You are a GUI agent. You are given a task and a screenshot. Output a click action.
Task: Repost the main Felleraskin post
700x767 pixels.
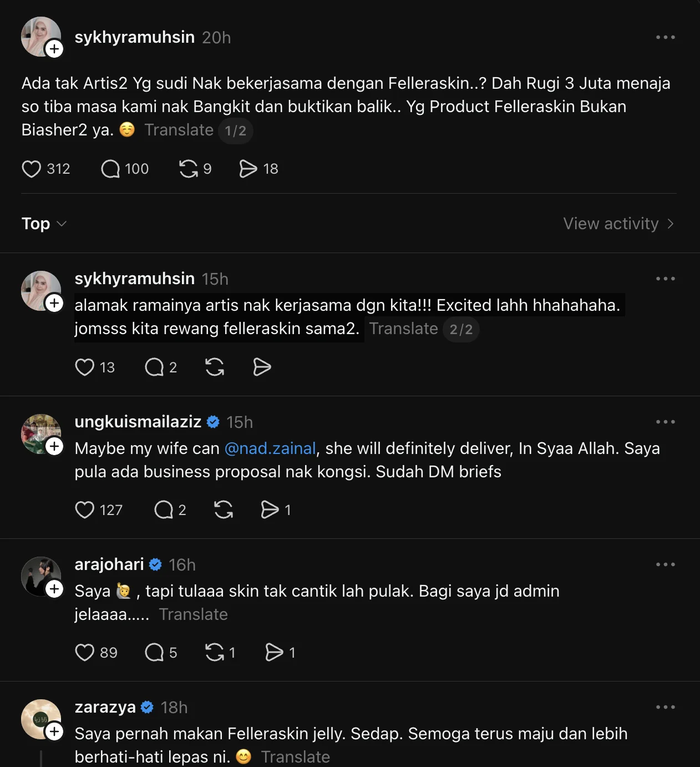pyautogui.click(x=189, y=169)
